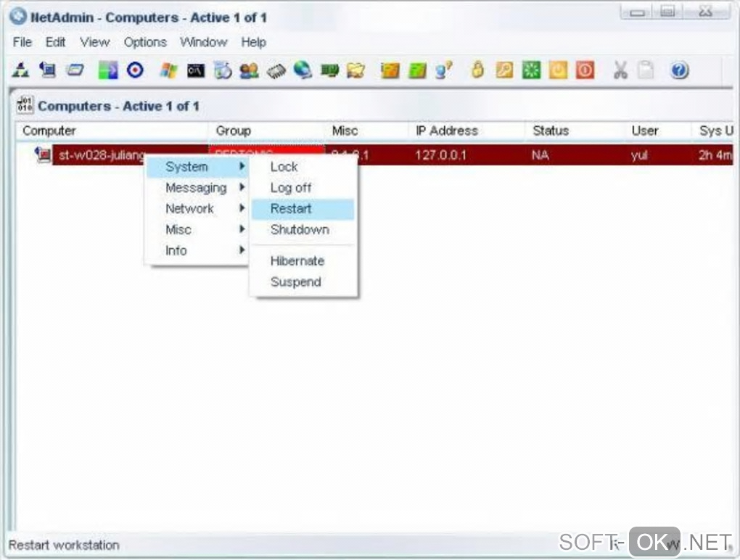Viewport: 740px width, 560px height.
Task: Click the green folder box icon
Action: point(417,71)
